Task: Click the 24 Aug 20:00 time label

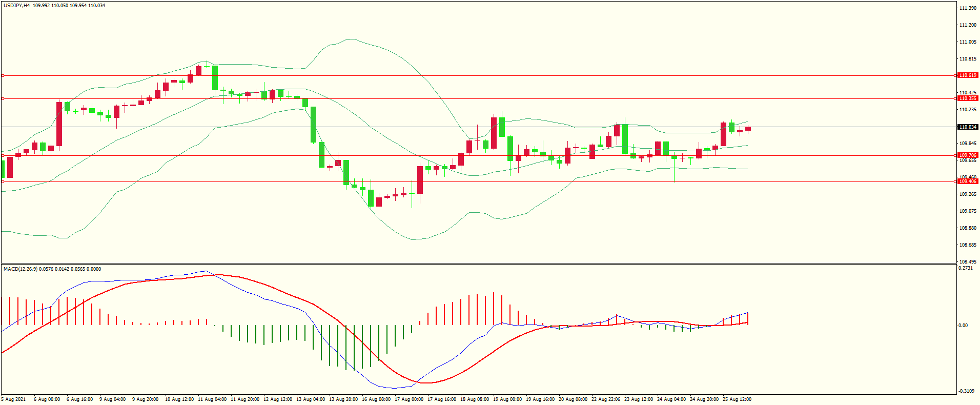Action: click(704, 399)
